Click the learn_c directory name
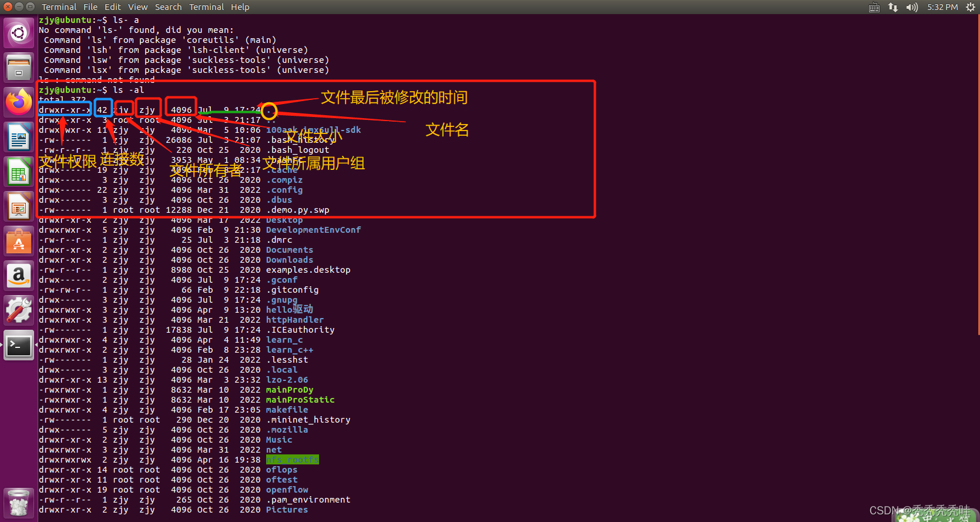The height and width of the screenshot is (522, 980). [x=284, y=340]
